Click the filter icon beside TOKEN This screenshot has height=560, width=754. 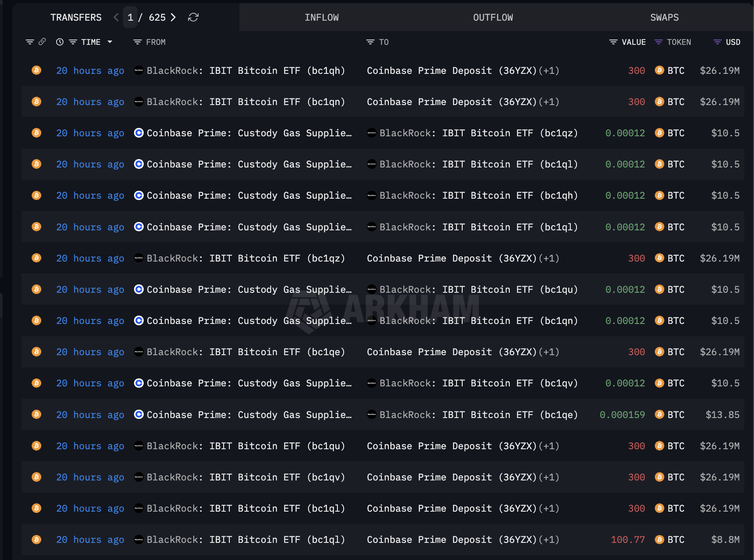(x=658, y=42)
